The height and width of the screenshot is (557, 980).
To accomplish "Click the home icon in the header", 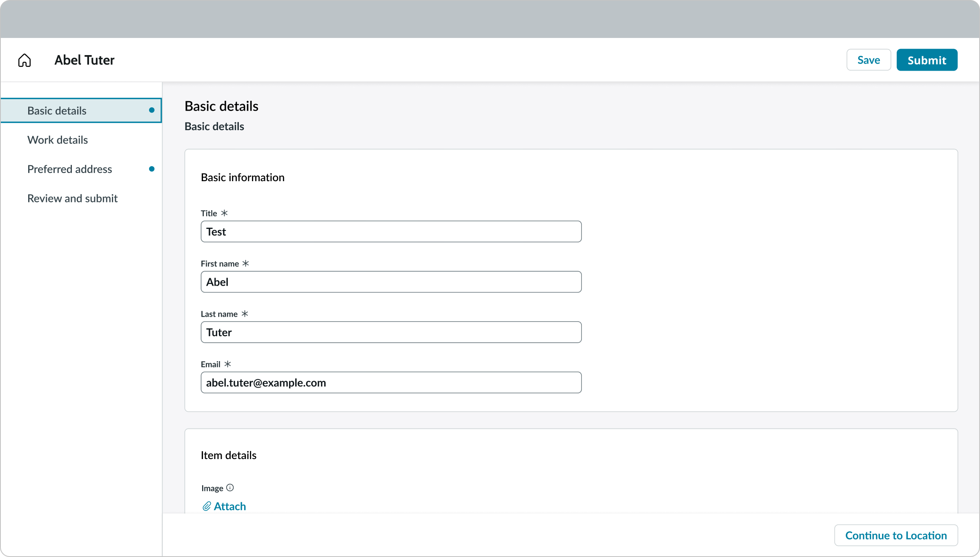I will pyautogui.click(x=24, y=60).
